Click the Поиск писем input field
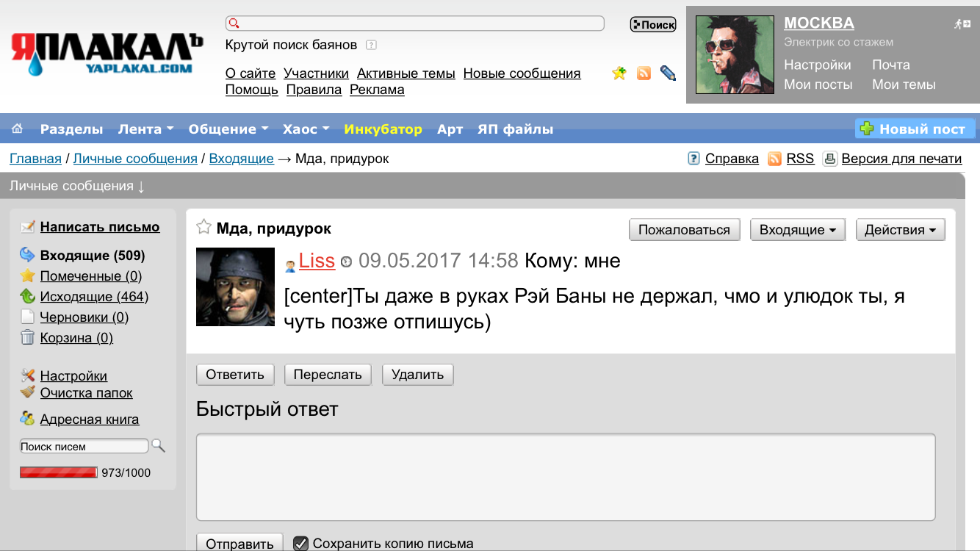The width and height of the screenshot is (980, 551). [84, 446]
